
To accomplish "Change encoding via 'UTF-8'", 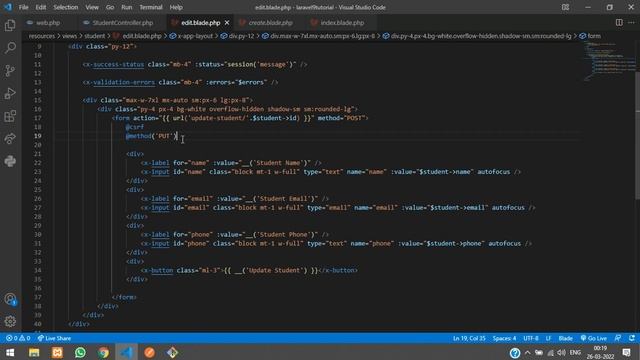I will [531, 338].
